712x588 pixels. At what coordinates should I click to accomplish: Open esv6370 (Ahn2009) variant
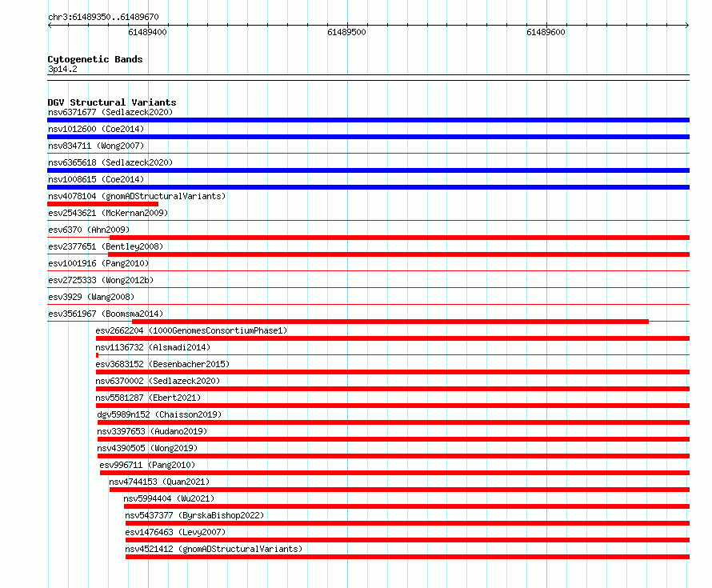89,230
